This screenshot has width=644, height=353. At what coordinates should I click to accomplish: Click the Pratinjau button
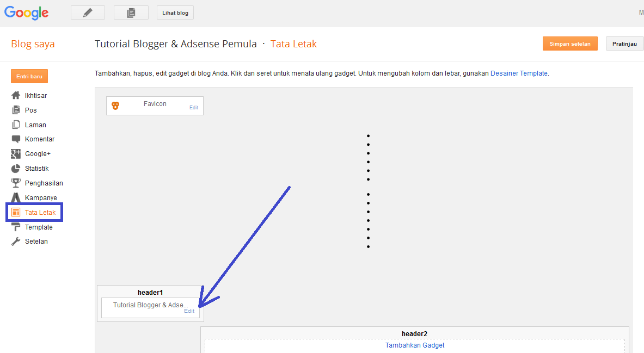coord(625,44)
